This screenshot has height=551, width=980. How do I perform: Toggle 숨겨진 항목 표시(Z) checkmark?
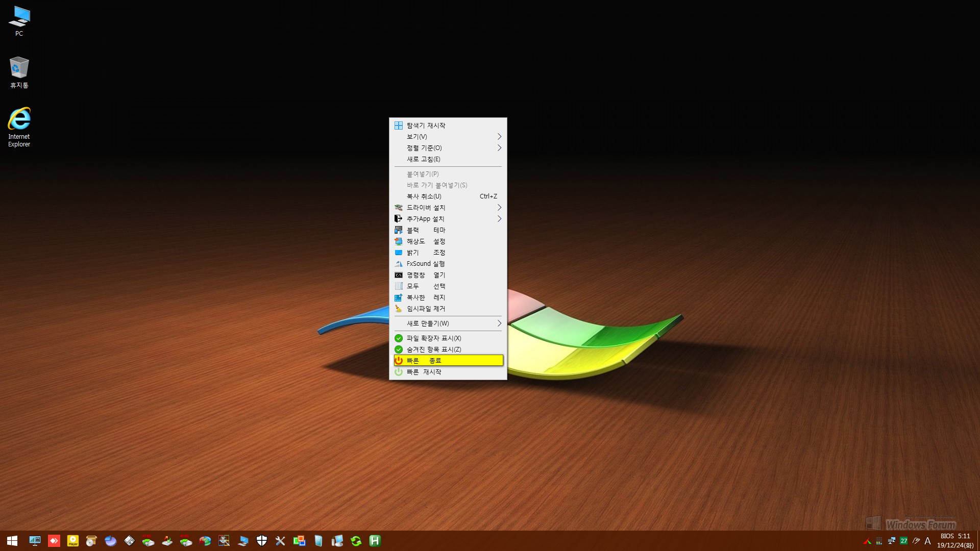pos(448,349)
